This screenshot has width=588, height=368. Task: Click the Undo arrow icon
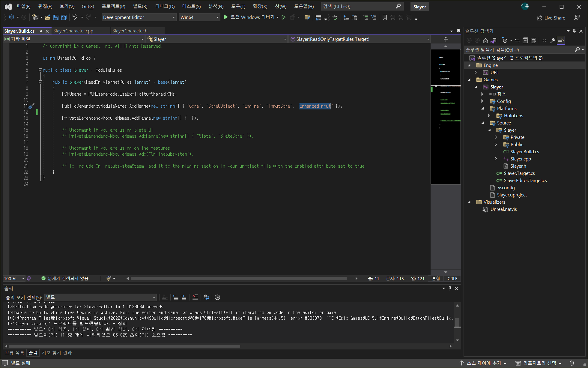(75, 17)
